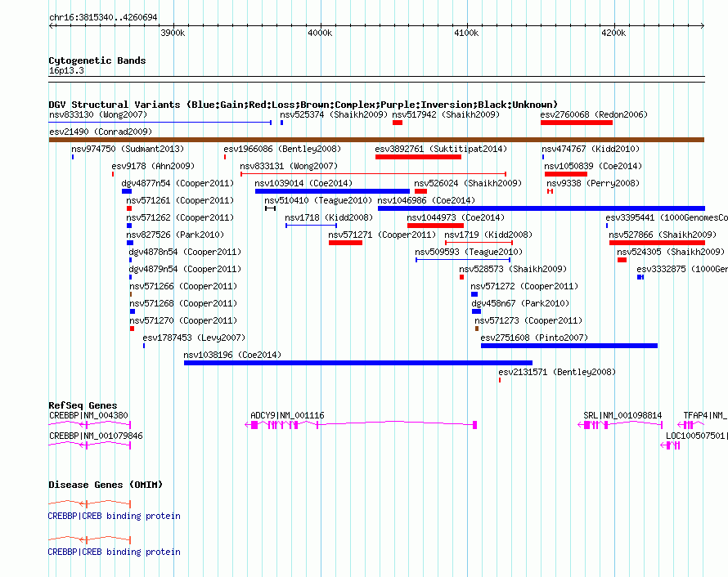Select the esv2751608 (Pinto2007) blue bar

click(569, 346)
